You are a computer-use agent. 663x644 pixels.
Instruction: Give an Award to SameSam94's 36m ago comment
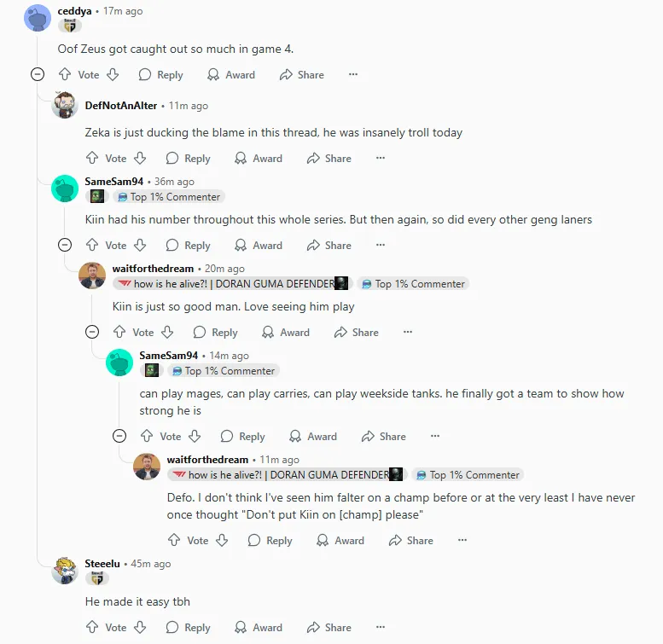[x=259, y=245]
